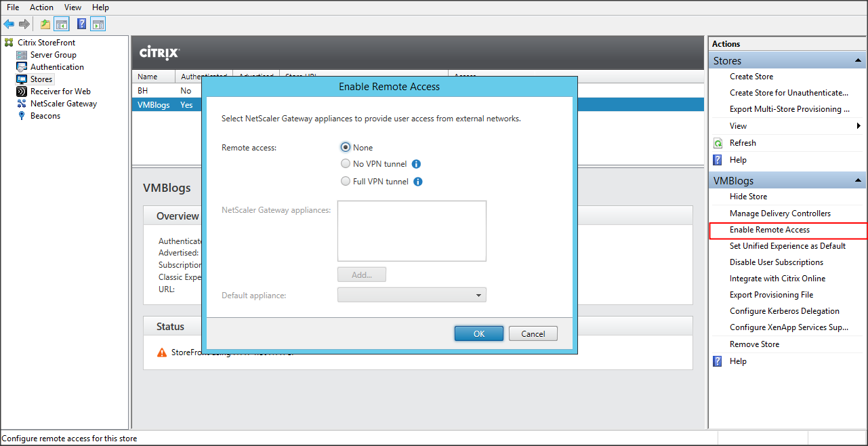Click the Show/Hide Action Pane icon

(98, 24)
